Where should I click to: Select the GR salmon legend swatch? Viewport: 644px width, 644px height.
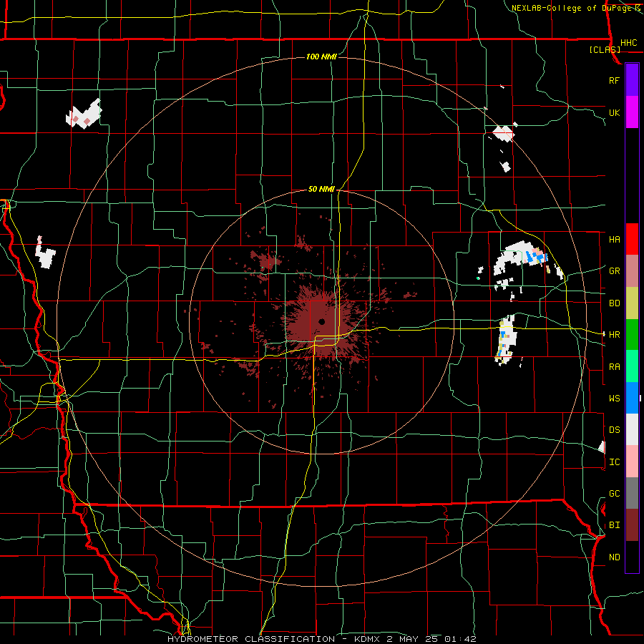pos(632,271)
